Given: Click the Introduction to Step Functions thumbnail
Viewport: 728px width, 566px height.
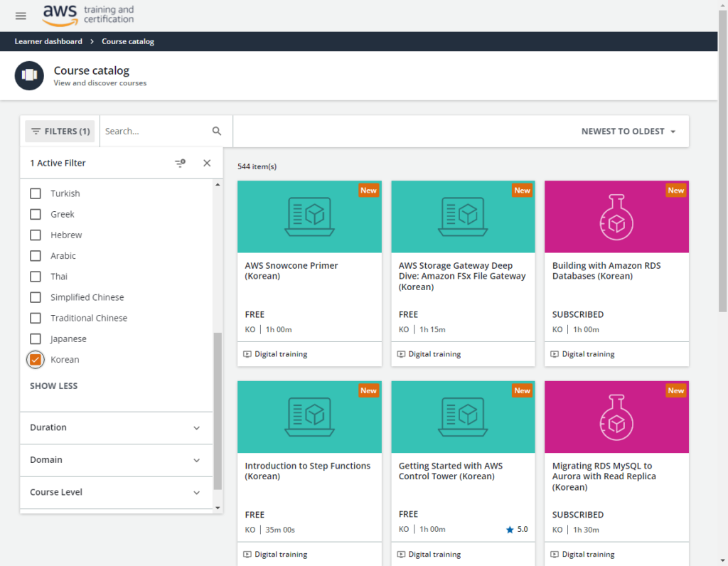Looking at the screenshot, I should [x=309, y=417].
